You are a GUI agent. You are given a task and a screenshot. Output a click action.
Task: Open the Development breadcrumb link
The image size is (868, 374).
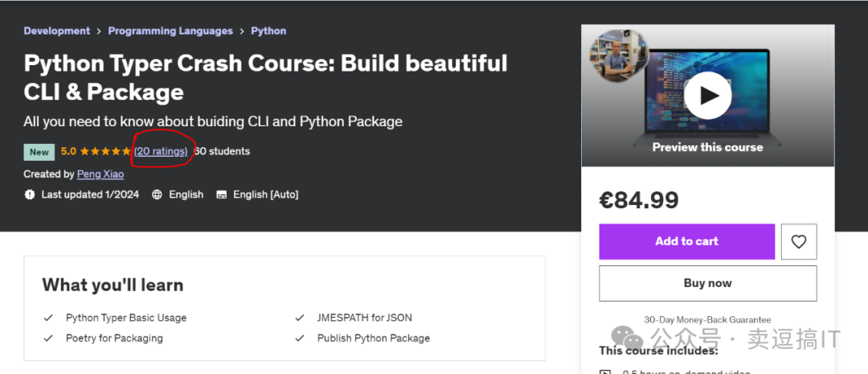(56, 31)
